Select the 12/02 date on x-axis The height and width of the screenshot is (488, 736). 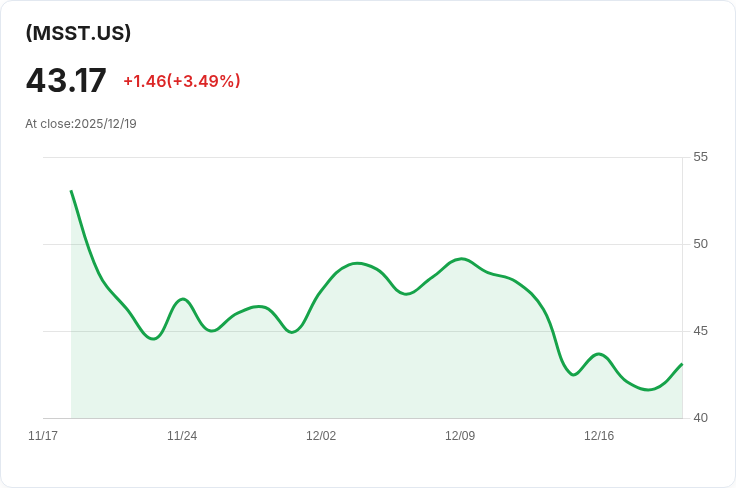point(321,436)
